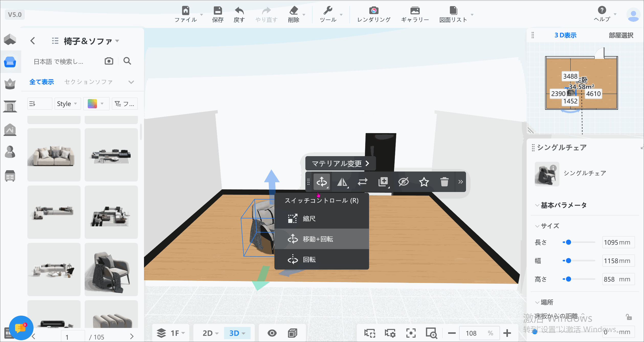644x342 pixels.
Task: Go to next catalog page arrow
Action: coord(132,336)
